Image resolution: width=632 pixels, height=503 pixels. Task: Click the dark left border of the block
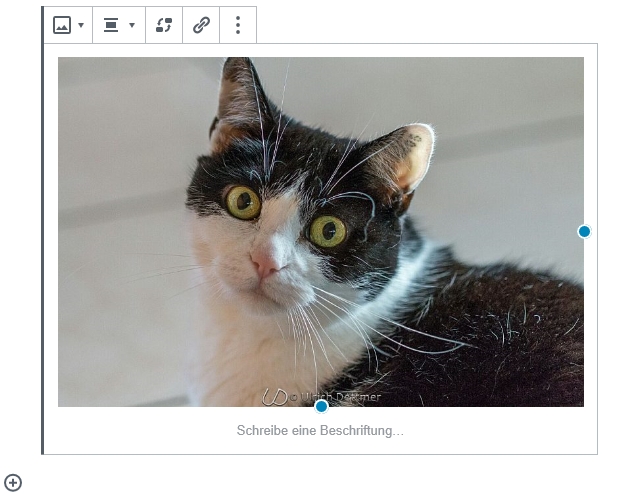43,250
